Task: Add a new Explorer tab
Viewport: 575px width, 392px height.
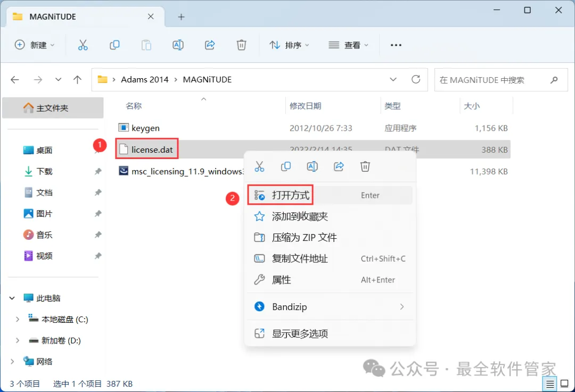Action: pos(181,17)
